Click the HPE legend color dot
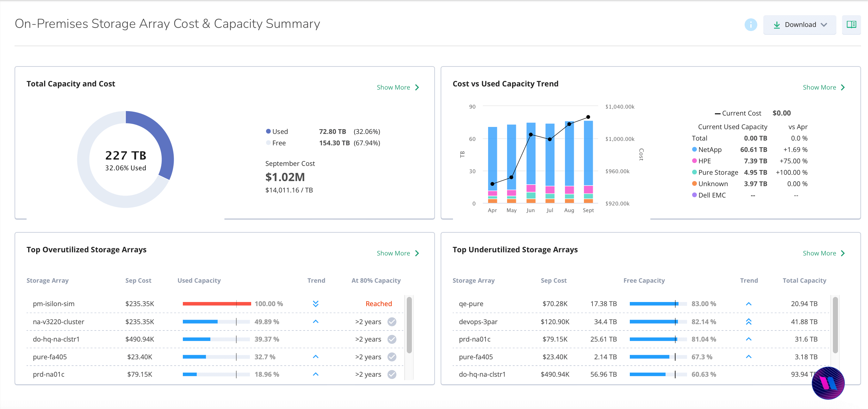868x409 pixels. tap(694, 161)
